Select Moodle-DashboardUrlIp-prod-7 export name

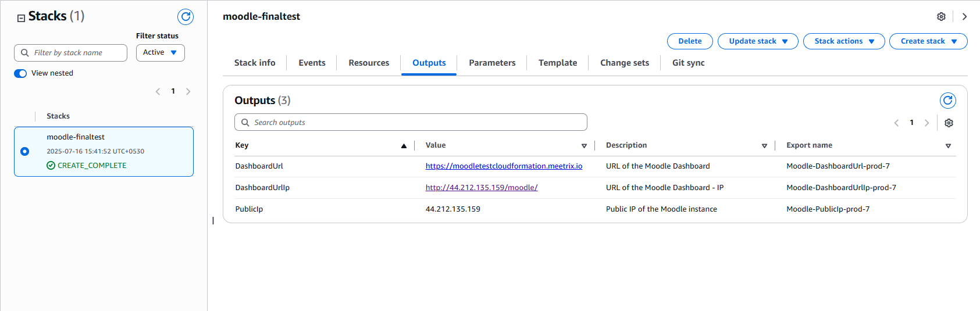click(841, 188)
